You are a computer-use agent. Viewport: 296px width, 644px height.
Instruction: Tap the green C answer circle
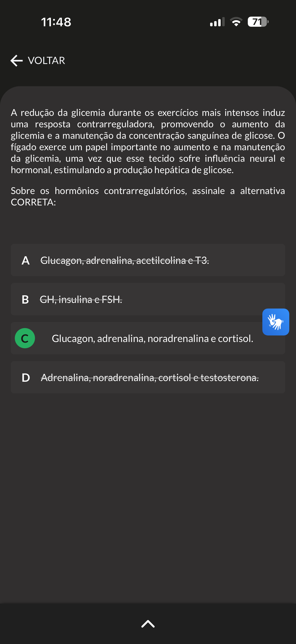coord(25,338)
